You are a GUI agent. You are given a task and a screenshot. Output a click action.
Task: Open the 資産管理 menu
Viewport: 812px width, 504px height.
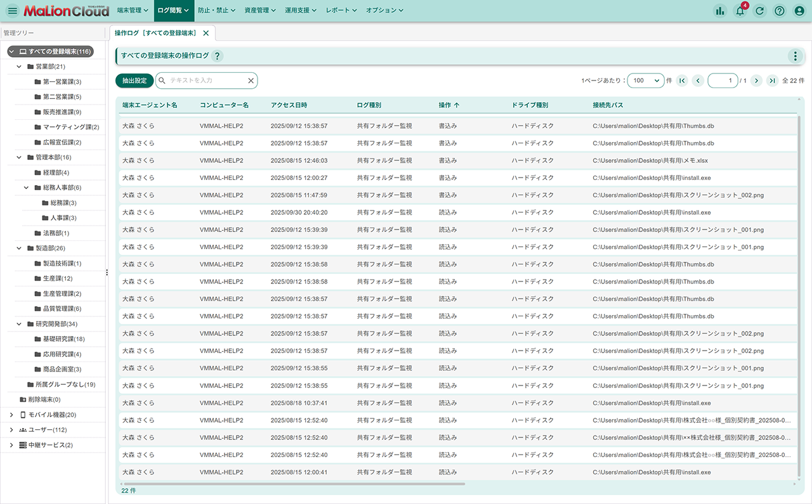[260, 11]
